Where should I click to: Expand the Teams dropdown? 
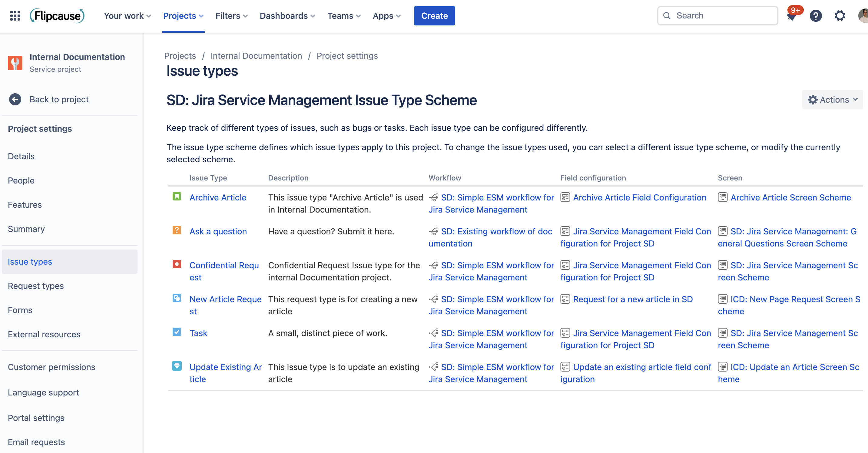(344, 16)
